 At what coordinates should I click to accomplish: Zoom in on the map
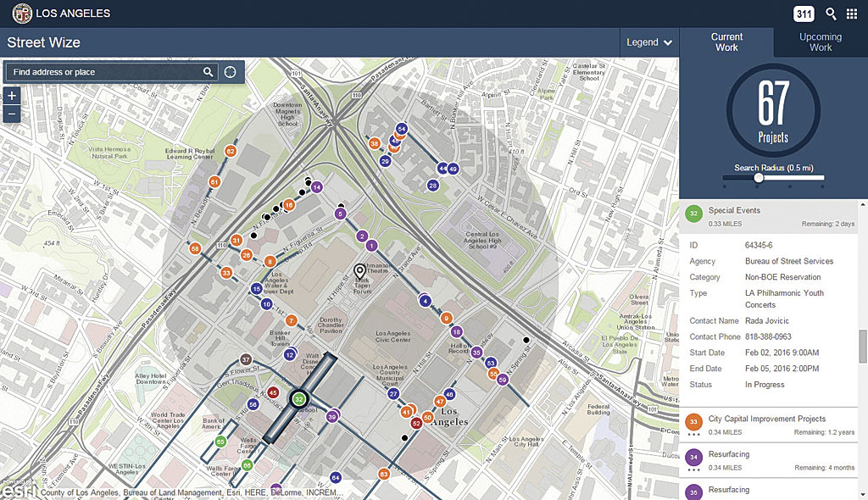12,97
